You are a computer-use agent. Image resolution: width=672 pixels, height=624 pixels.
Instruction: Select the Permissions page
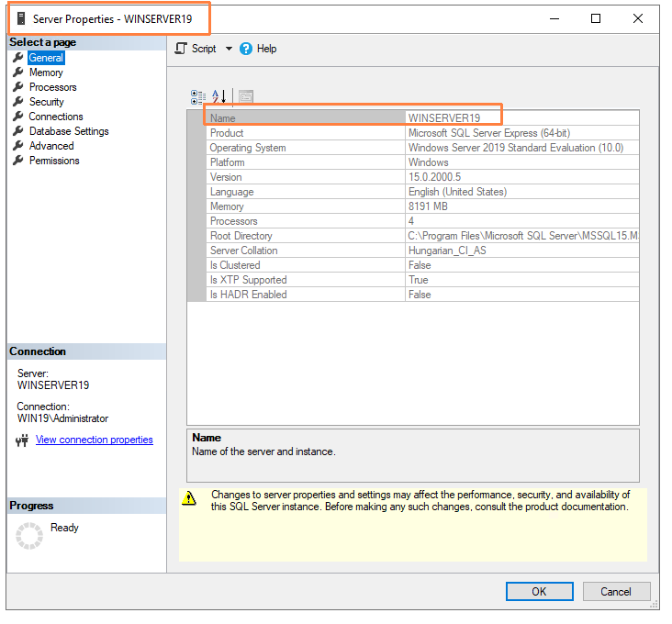(x=54, y=161)
